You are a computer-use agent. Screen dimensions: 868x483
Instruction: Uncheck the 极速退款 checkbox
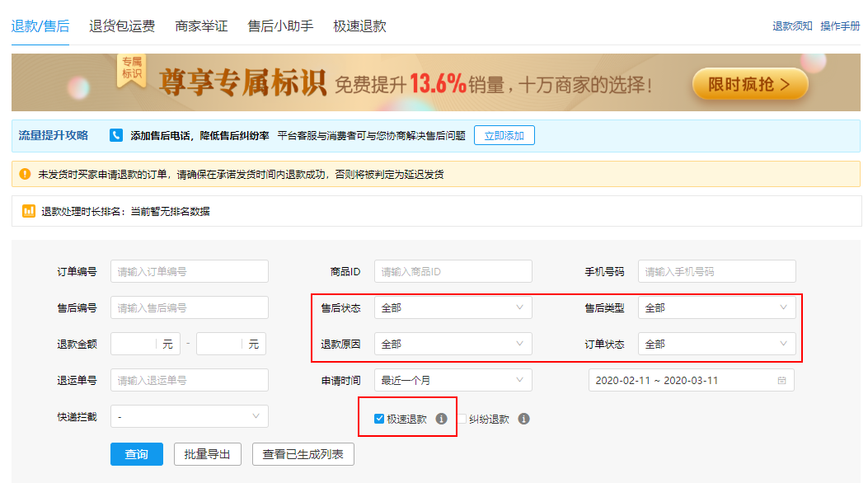pyautogui.click(x=379, y=419)
